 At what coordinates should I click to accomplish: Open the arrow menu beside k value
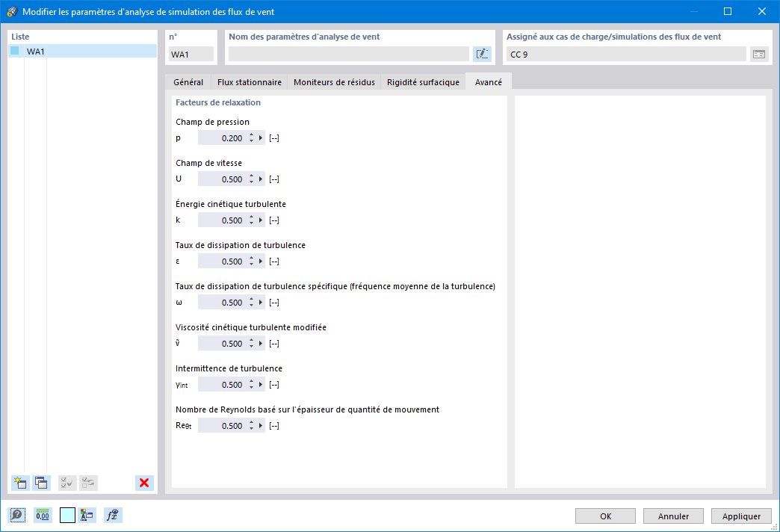[261, 220]
